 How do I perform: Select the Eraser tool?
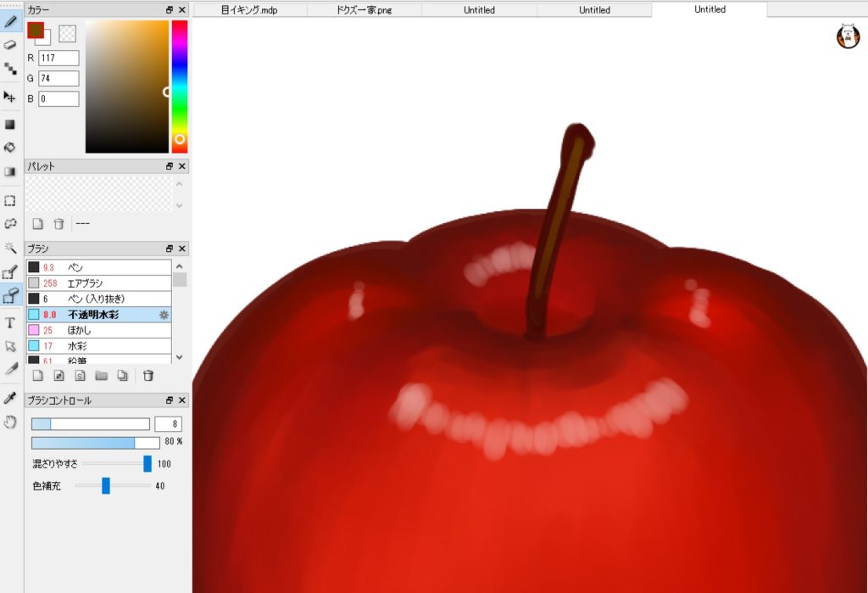[x=11, y=45]
